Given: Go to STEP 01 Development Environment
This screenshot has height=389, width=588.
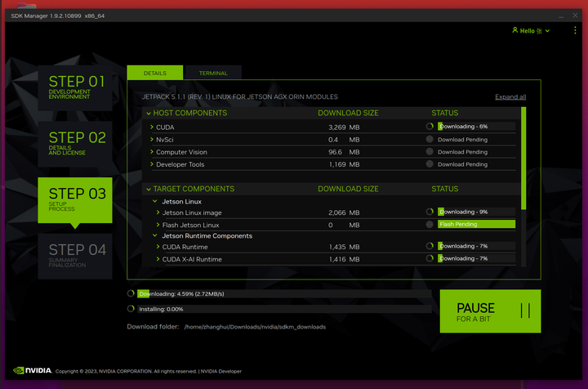Looking at the screenshot, I should point(75,88).
